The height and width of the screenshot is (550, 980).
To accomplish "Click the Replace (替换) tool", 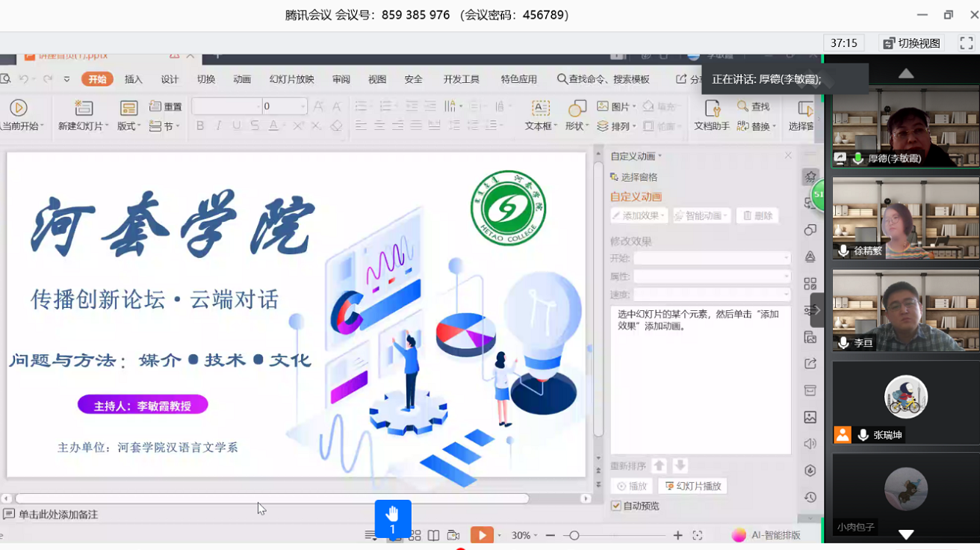I will (x=756, y=126).
